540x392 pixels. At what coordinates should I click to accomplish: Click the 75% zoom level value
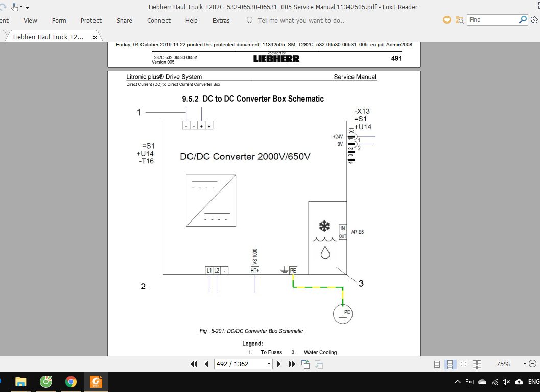point(503,364)
